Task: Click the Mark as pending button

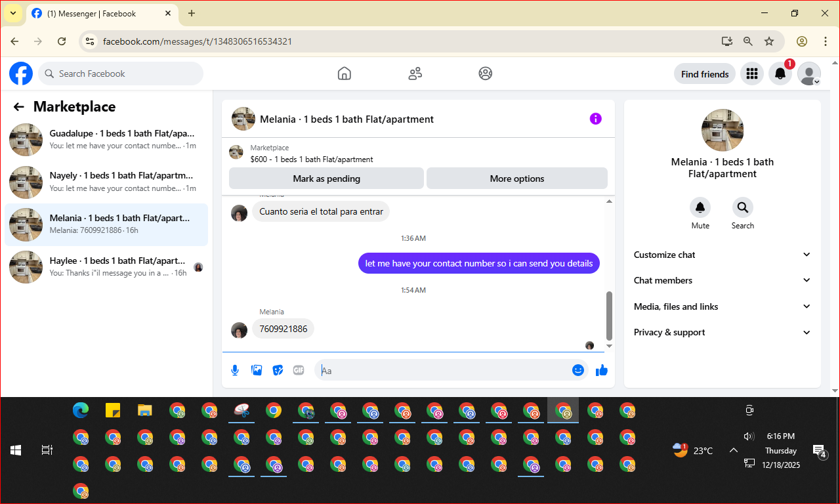Action: tap(326, 178)
